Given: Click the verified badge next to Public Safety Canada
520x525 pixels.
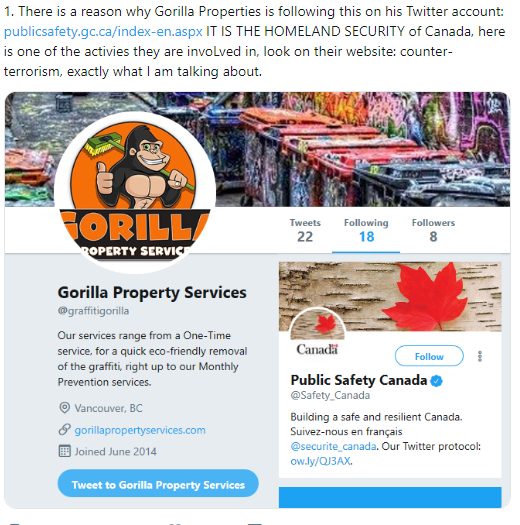Looking at the screenshot, I should (436, 381).
